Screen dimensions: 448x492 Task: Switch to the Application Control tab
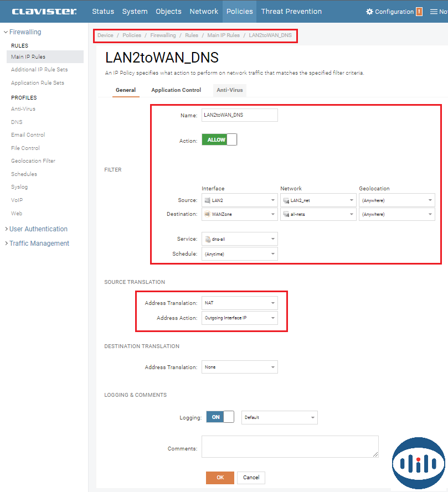point(176,90)
